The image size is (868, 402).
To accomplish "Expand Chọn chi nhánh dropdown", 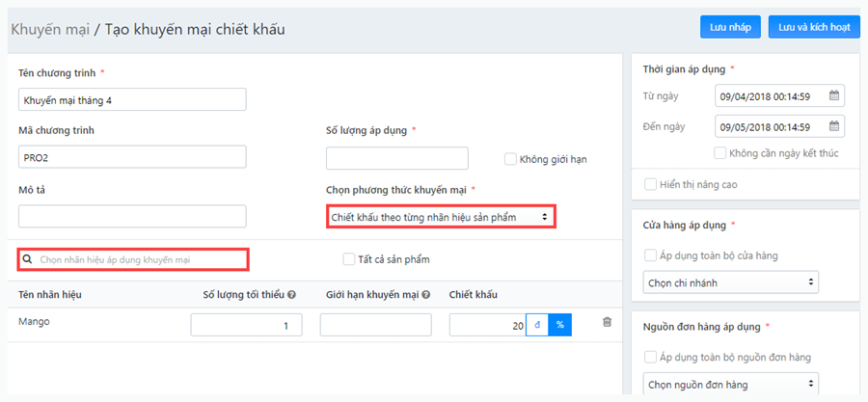I will [731, 282].
